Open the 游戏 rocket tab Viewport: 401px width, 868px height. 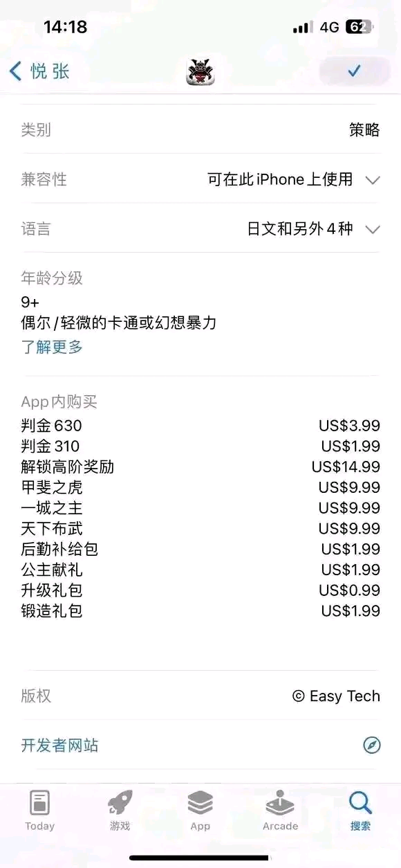pyautogui.click(x=120, y=811)
